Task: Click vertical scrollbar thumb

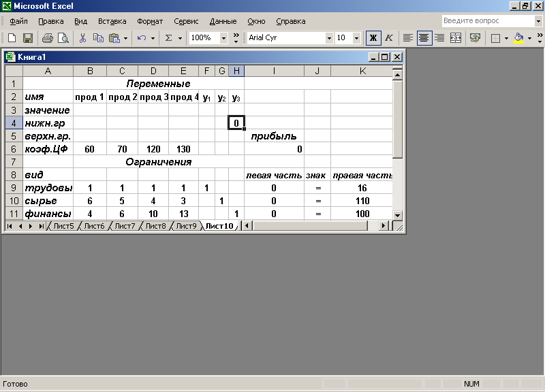Action: click(397, 119)
